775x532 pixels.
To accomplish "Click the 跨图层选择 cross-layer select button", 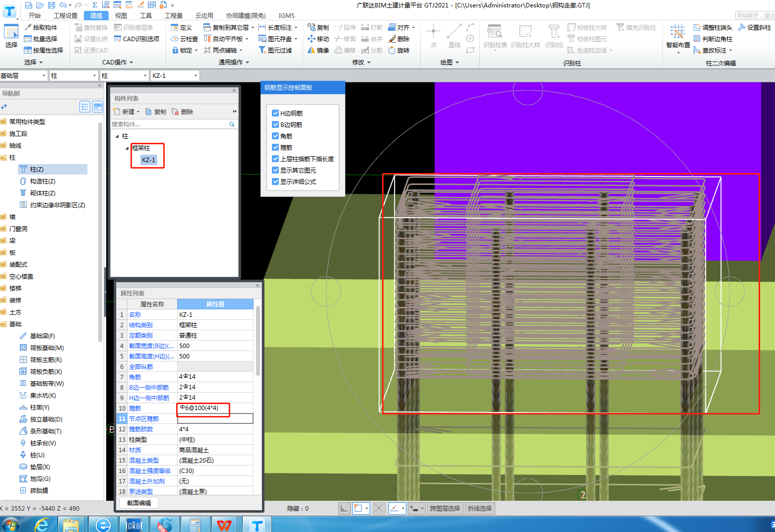I will pos(445,508).
